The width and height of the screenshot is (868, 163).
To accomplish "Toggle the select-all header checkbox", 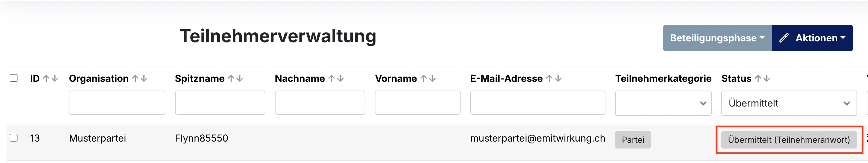I will tap(14, 78).
